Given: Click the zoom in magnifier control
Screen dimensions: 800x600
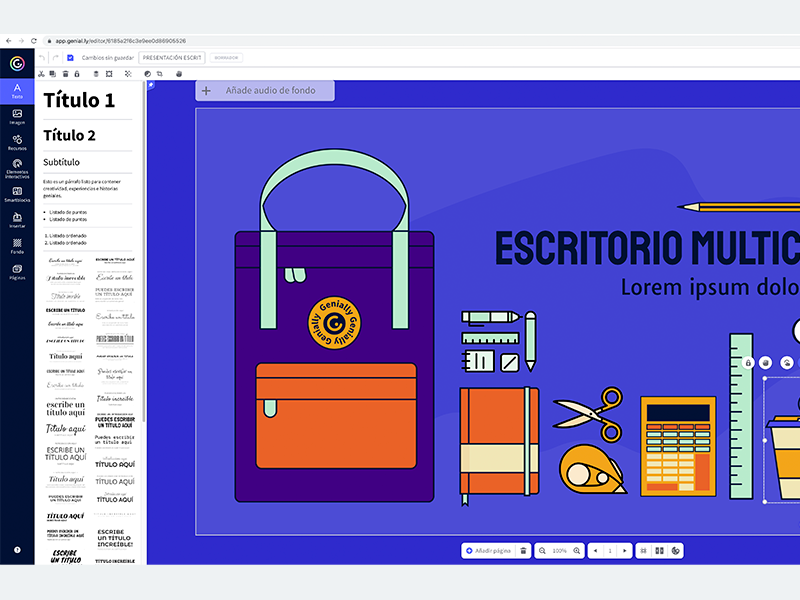Looking at the screenshot, I should [x=577, y=551].
